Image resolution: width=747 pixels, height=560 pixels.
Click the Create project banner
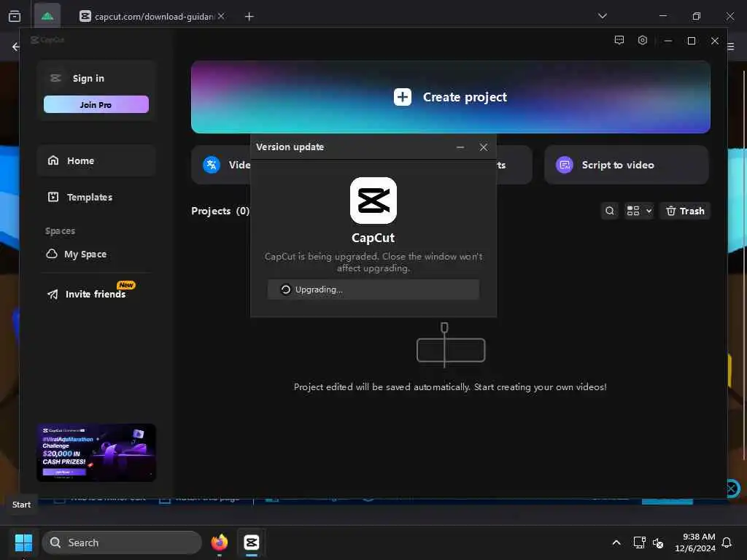click(x=450, y=97)
